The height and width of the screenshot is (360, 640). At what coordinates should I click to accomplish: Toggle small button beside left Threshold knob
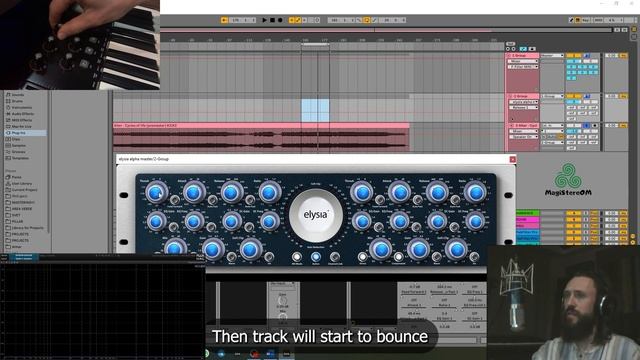point(175,200)
